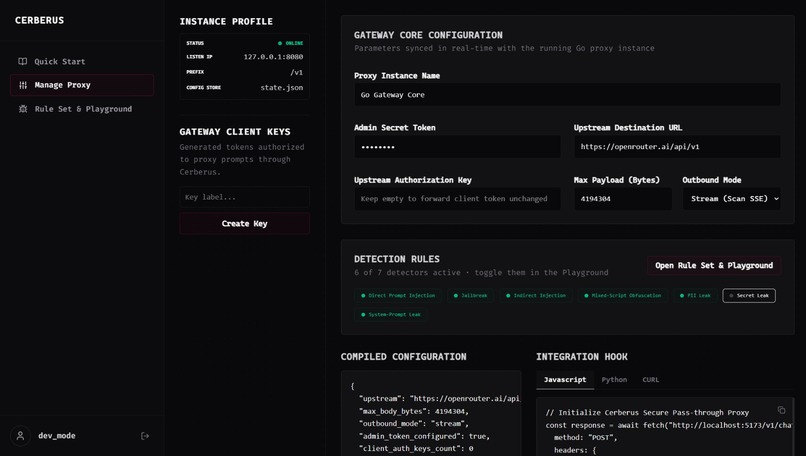Switch to the Javascript tab
806x456 pixels.
click(565, 379)
